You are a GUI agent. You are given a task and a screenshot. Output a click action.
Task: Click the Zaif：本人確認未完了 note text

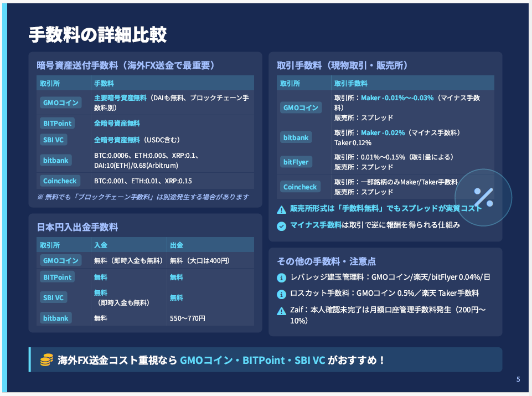pyautogui.click(x=388, y=315)
